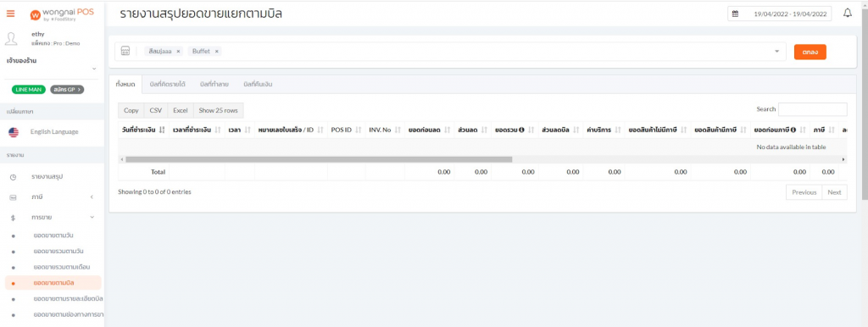The height and width of the screenshot is (327, 868).
Task: Click info icon next to ยอดก่อนภาษี
Action: click(x=793, y=130)
